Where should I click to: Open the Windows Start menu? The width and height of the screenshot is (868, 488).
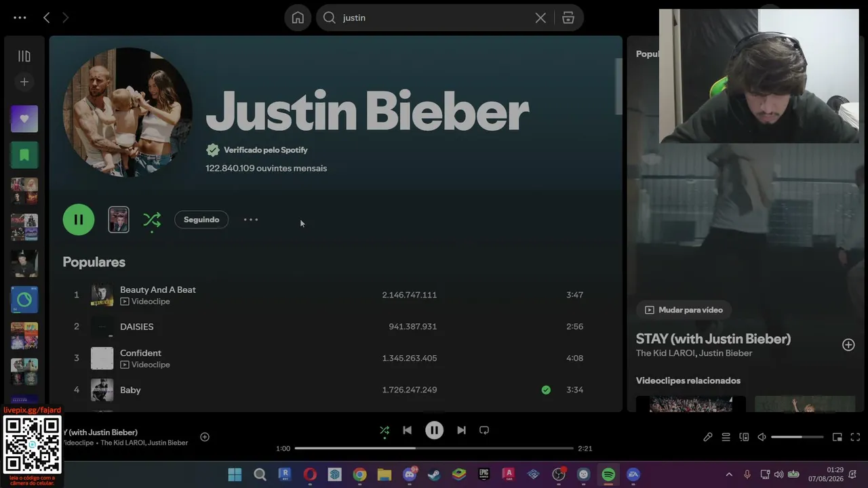click(235, 474)
